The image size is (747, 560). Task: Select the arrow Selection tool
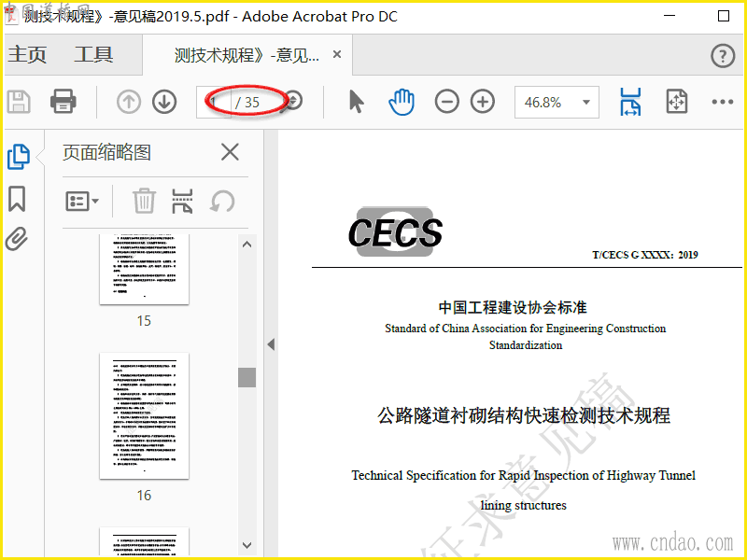click(357, 102)
